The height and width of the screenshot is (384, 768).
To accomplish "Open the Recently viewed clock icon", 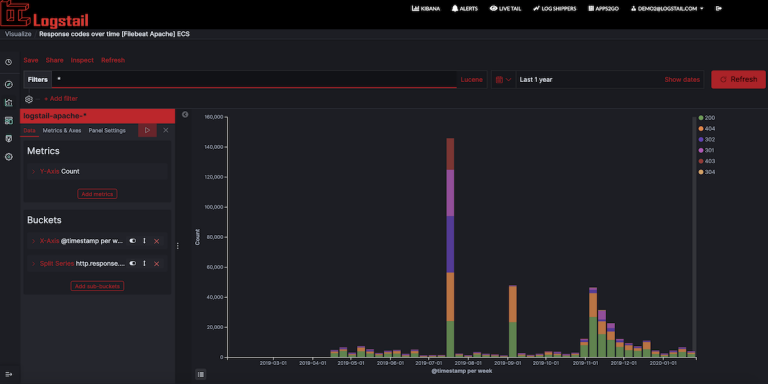I will (8, 62).
